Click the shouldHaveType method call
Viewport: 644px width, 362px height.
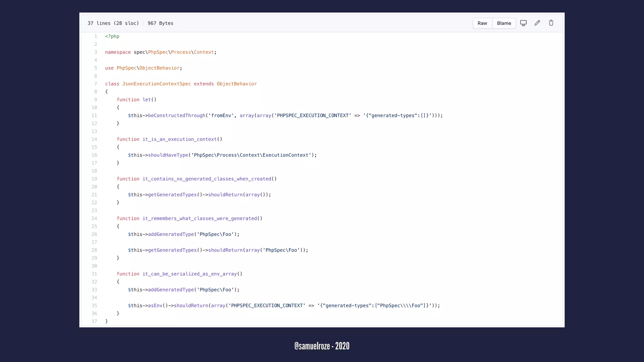168,155
